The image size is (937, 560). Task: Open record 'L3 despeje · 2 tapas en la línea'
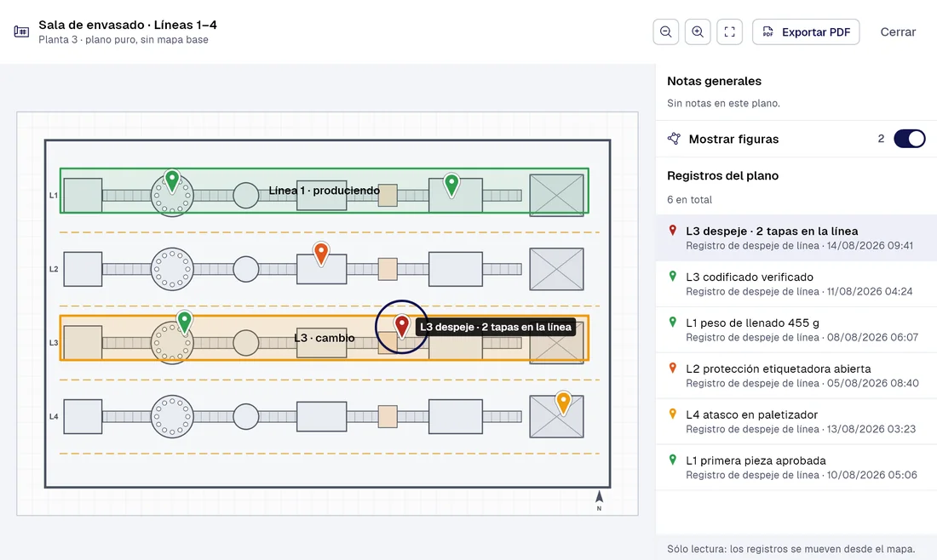(796, 237)
